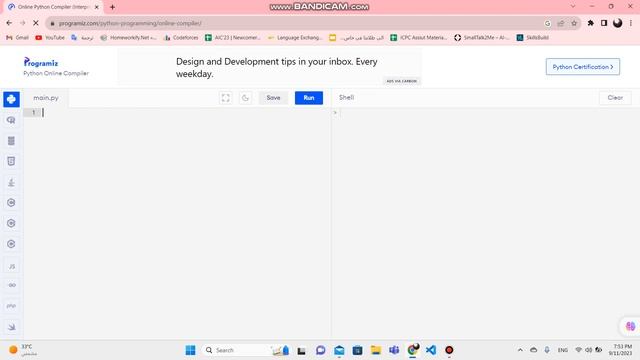Clear the shell output
Screen dimensions: 640x360
(x=615, y=98)
